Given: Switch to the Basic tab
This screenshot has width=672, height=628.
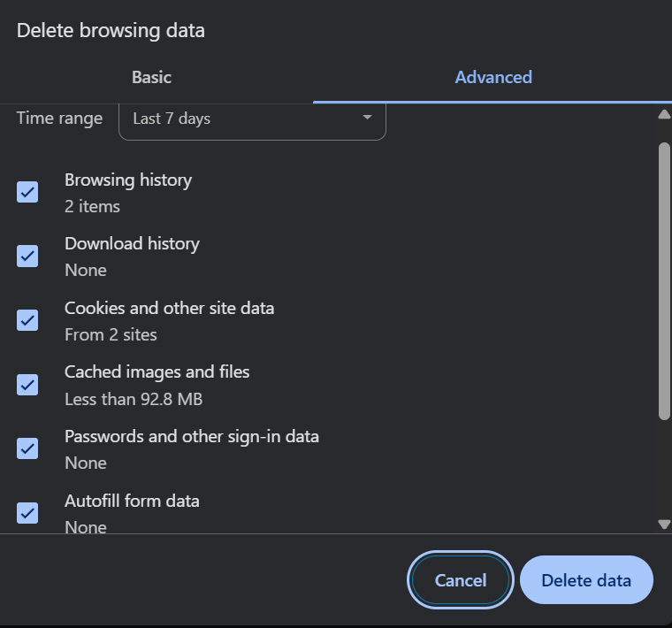Looking at the screenshot, I should [151, 77].
